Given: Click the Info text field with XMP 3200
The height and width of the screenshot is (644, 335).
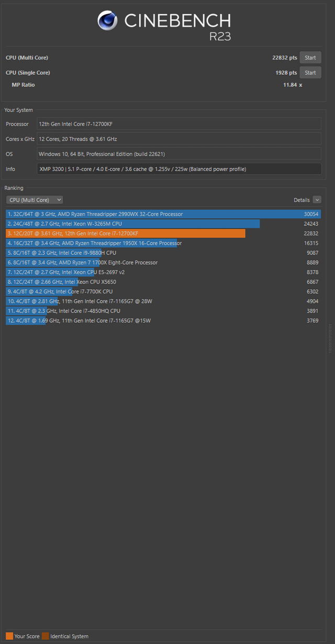Looking at the screenshot, I should [179, 169].
